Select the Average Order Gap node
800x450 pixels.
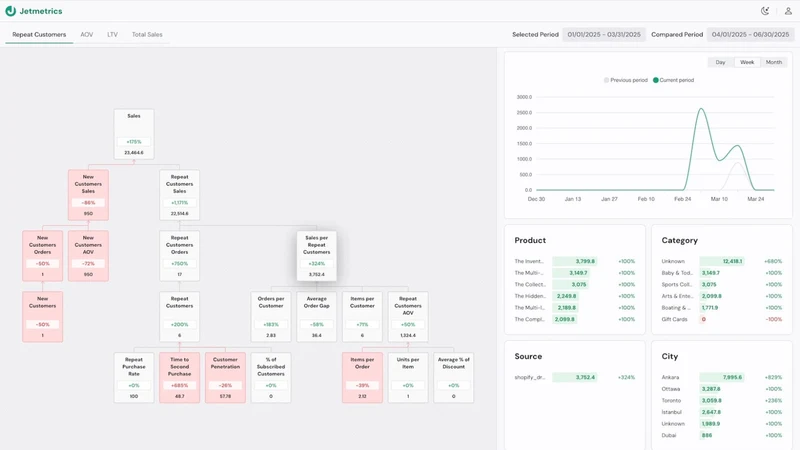click(316, 316)
